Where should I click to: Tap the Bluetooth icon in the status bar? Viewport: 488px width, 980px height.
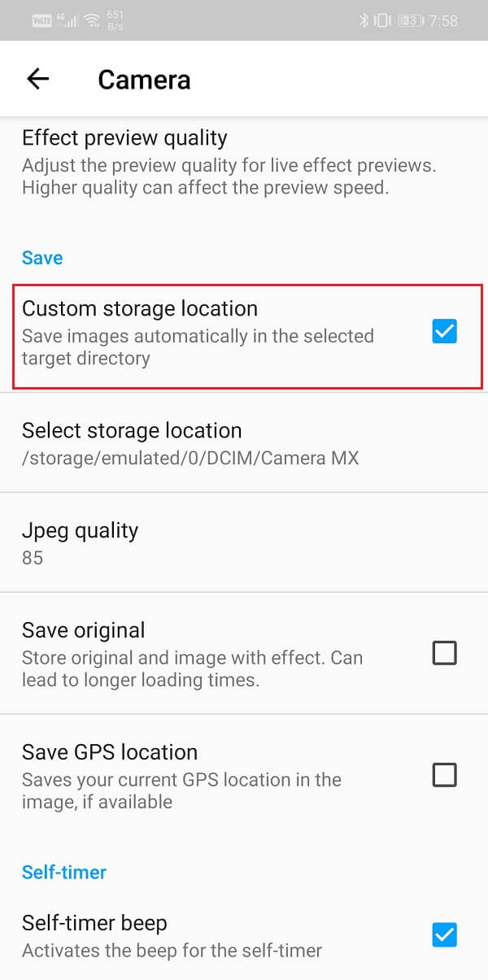364,20
